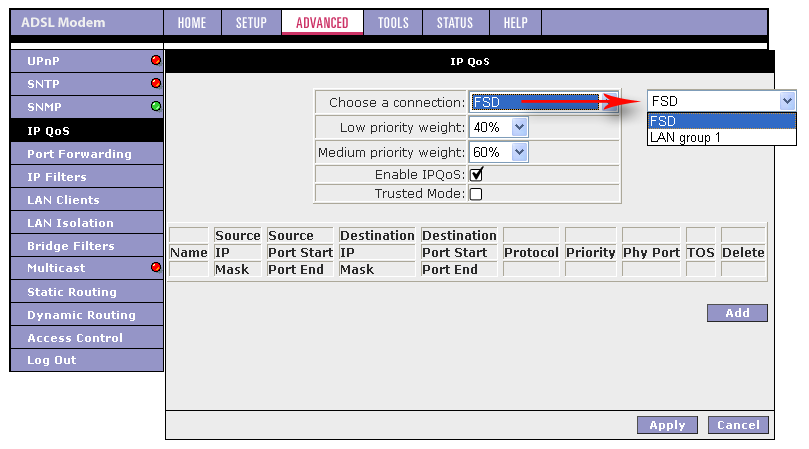
Task: Click the Add rule button
Action: (737, 313)
